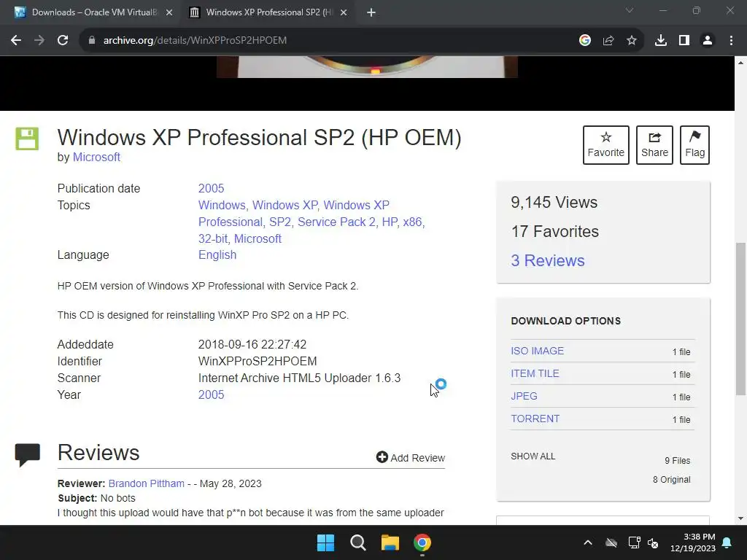
Task: Show hidden system tray icons
Action: point(588,542)
